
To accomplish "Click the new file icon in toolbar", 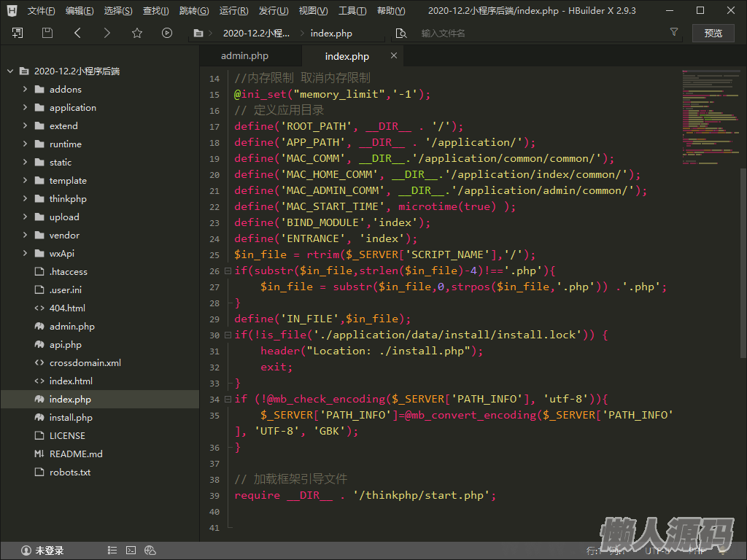I will pyautogui.click(x=18, y=33).
